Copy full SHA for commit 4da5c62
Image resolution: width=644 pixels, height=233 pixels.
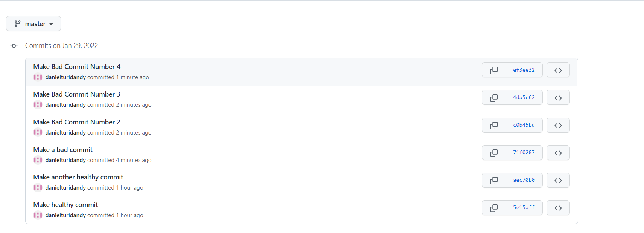[x=493, y=98]
